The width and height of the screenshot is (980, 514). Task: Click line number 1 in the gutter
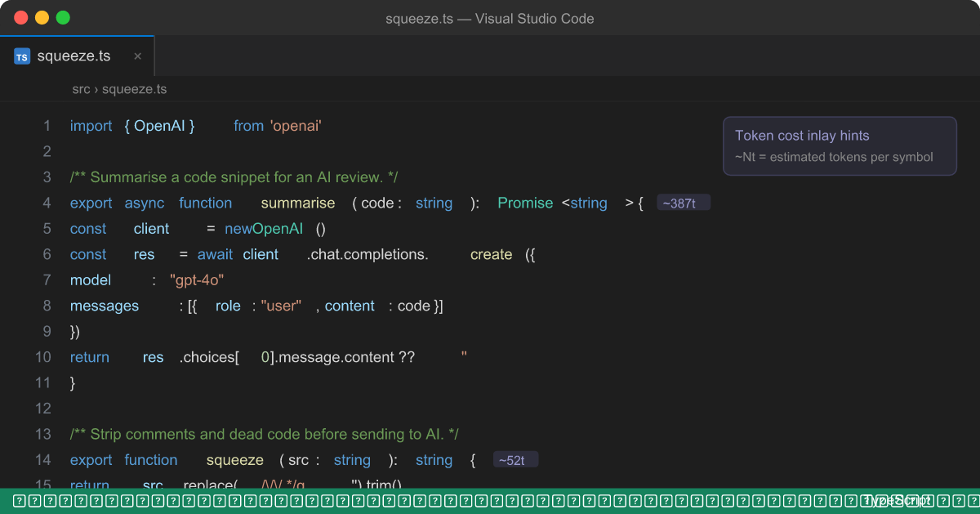47,126
